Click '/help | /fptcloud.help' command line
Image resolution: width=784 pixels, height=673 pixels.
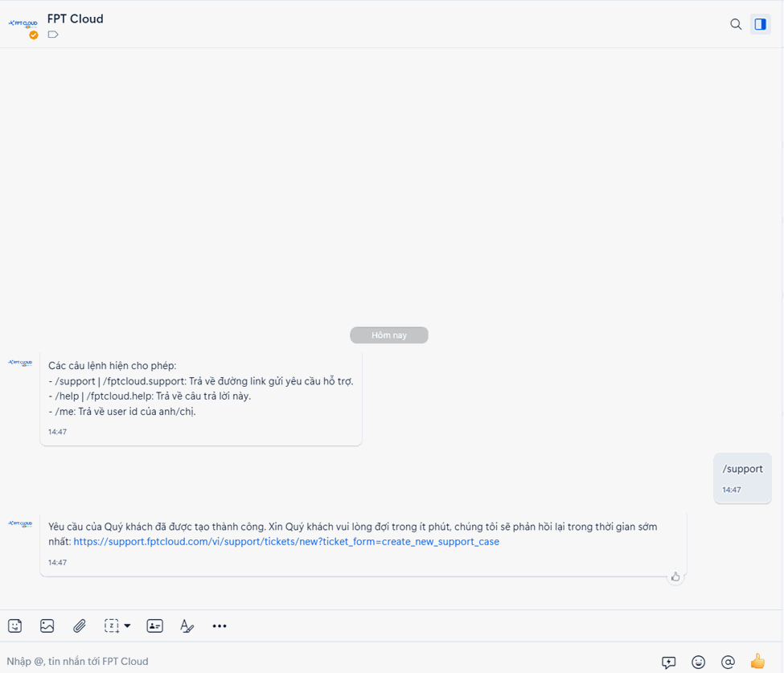(150, 396)
